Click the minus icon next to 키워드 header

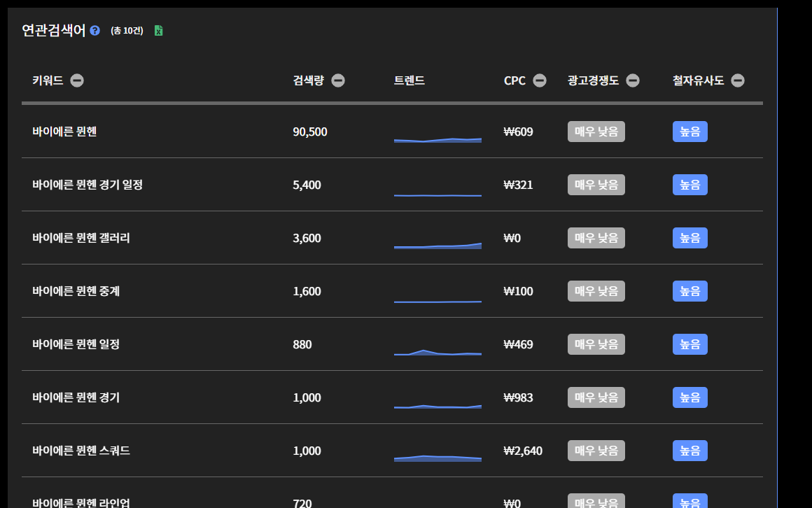point(77,80)
